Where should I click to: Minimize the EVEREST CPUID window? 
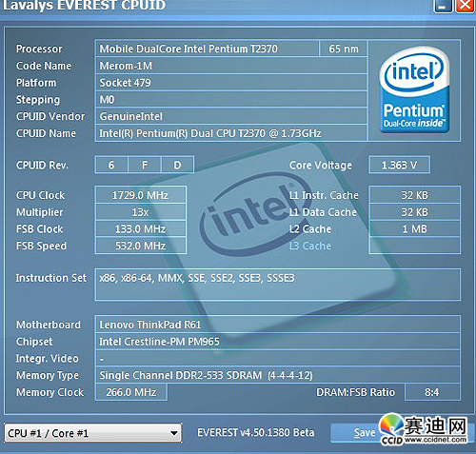[x=443, y=6]
